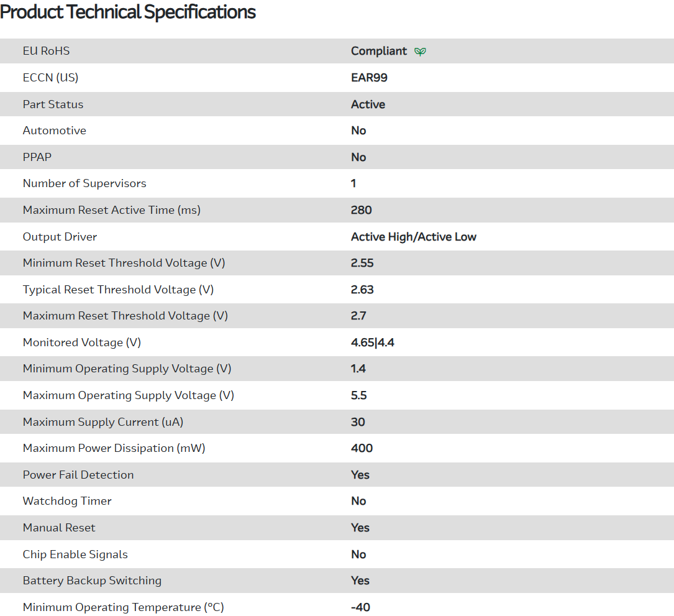Click the 400 power dissipation value
The image size is (674, 616).
coord(362,448)
